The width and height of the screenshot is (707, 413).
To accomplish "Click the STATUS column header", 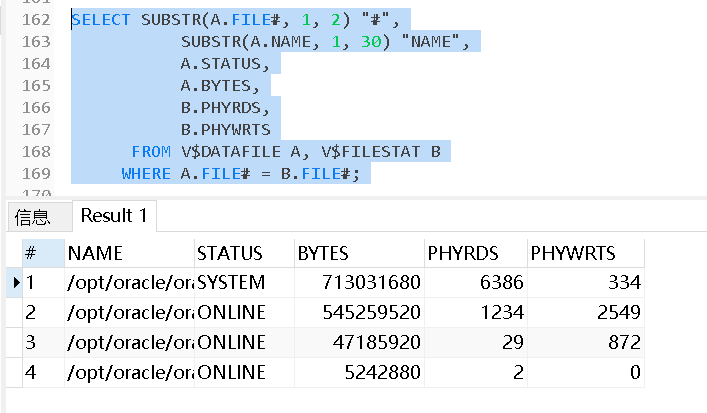I will pos(229,253).
